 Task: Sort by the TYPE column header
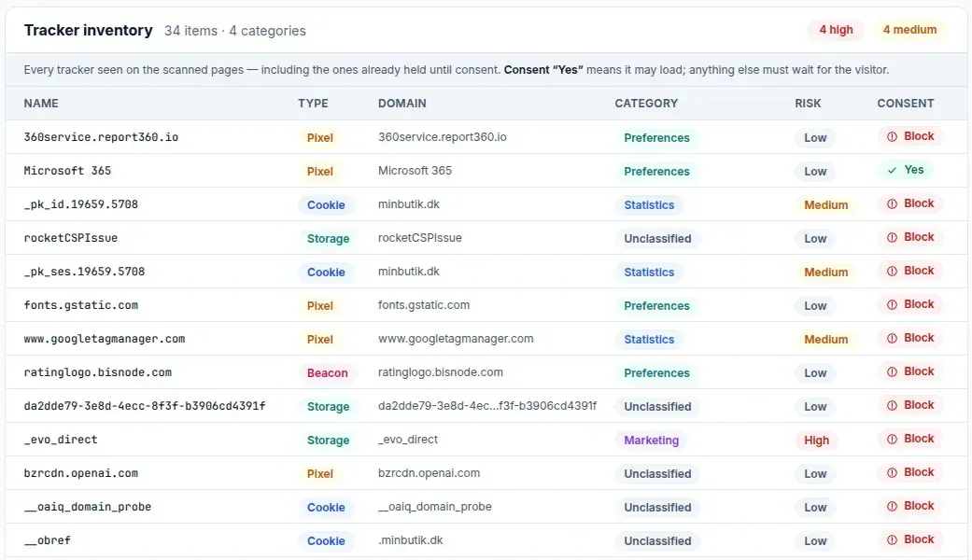[313, 104]
